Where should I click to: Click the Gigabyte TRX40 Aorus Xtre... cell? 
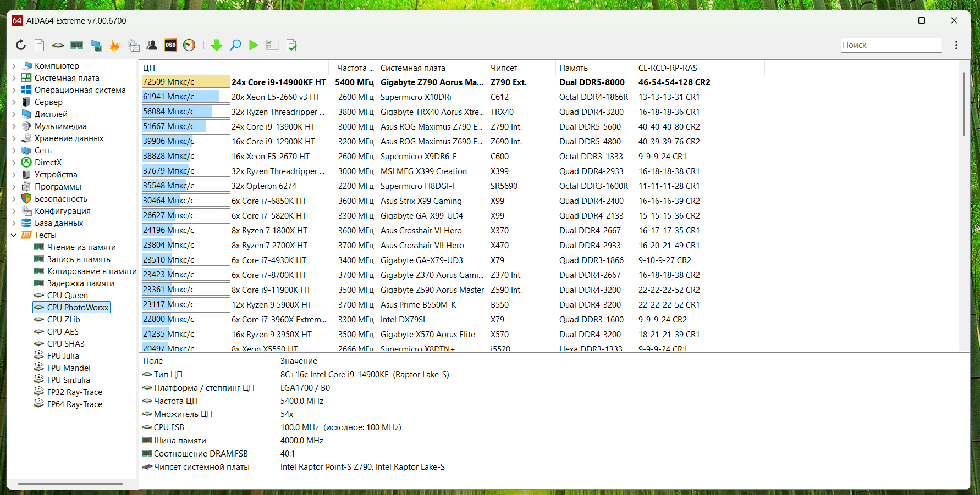[x=432, y=112]
